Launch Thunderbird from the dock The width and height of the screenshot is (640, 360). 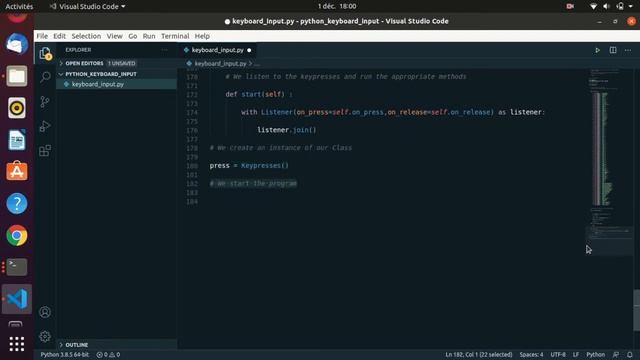[17, 44]
